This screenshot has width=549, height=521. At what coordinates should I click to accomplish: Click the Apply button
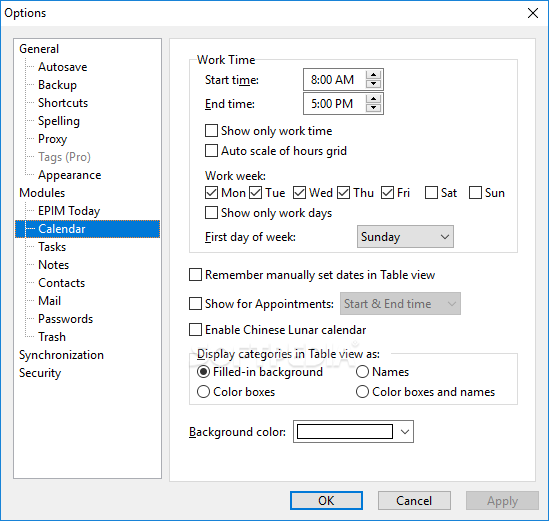502,501
